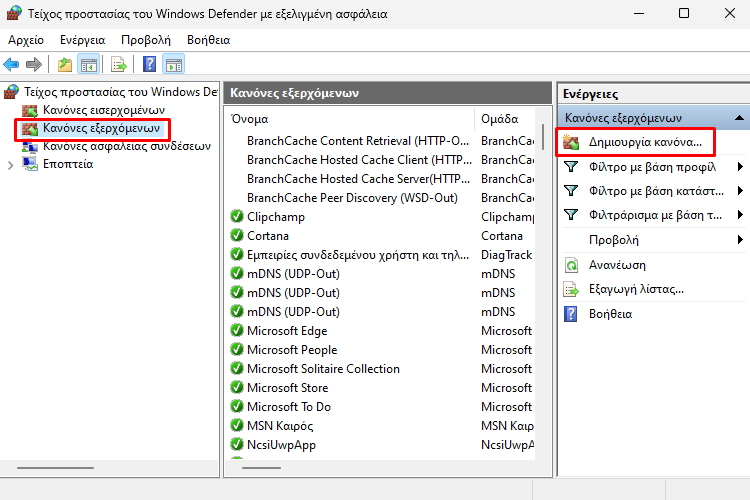Viewport: 750px width, 500px height.
Task: Click the rules list horizontal scrollbar thumb
Action: click(261, 467)
